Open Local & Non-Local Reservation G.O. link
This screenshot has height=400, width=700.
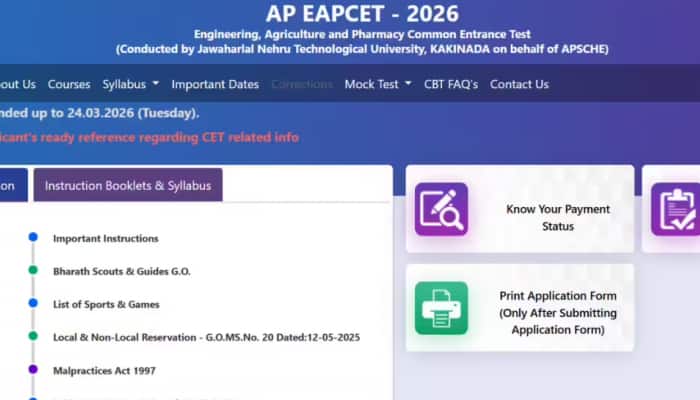coord(206,337)
